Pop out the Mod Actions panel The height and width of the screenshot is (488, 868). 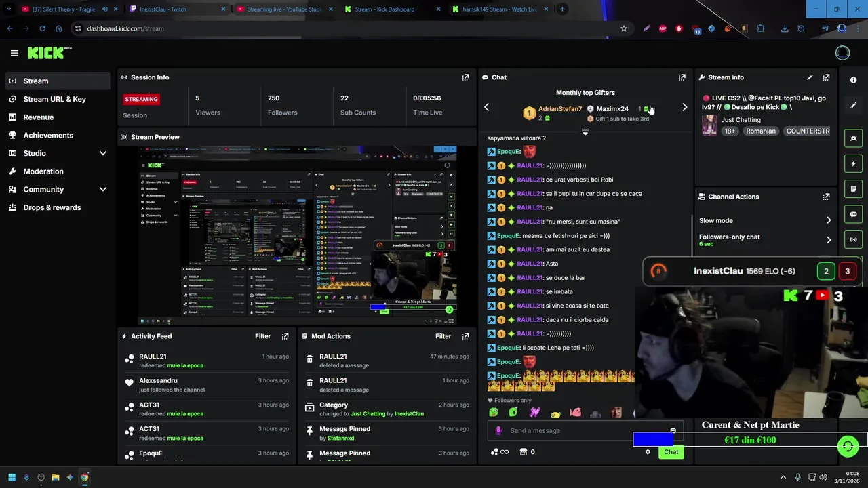(465, 336)
